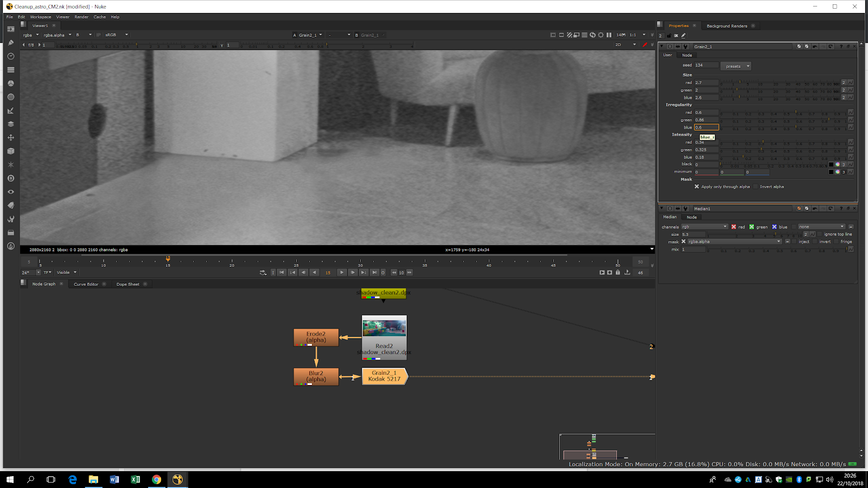Screen dimensions: 868x488
Task: Select the Blur2 (alpha) node
Action: [316, 376]
